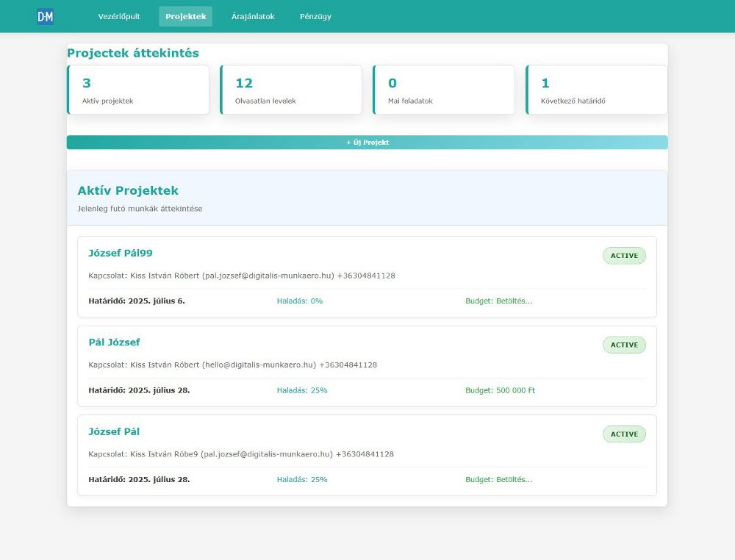The height and width of the screenshot is (560, 735).
Task: Click 'Határidő: 2025. július 6.' text
Action: pos(137,301)
